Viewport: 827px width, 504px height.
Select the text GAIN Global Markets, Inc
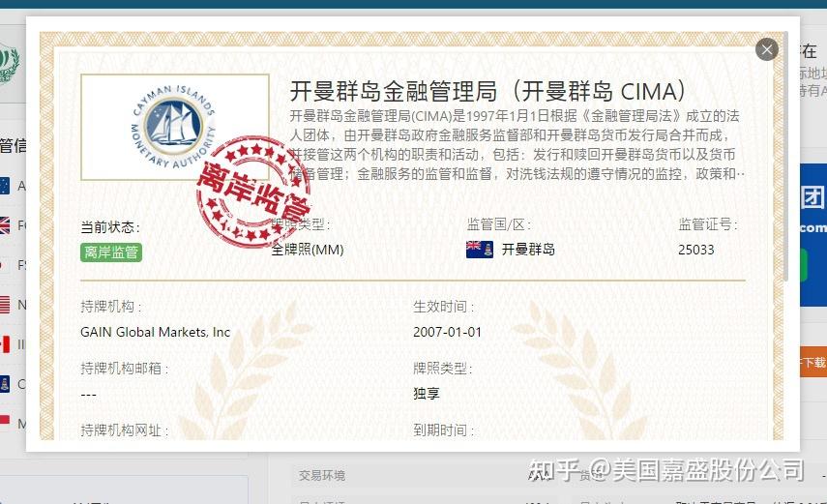[x=155, y=332]
